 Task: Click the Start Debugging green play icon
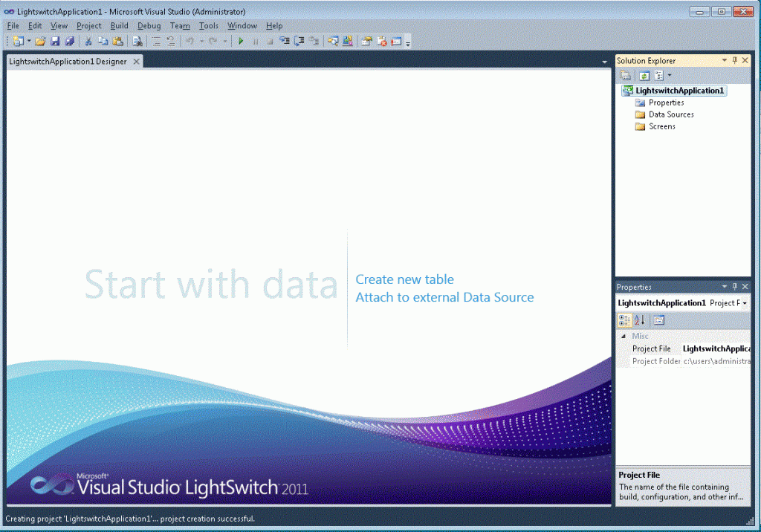coord(241,42)
